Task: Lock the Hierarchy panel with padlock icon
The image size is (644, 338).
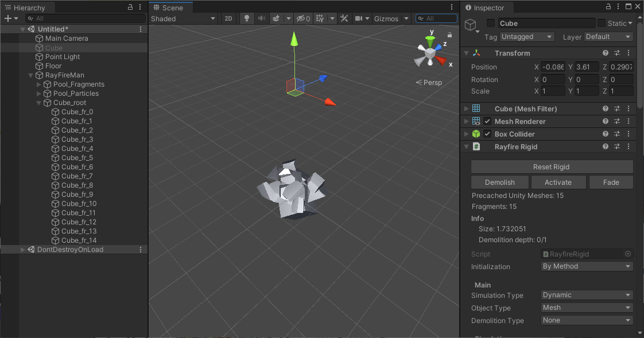Action: coord(130,7)
